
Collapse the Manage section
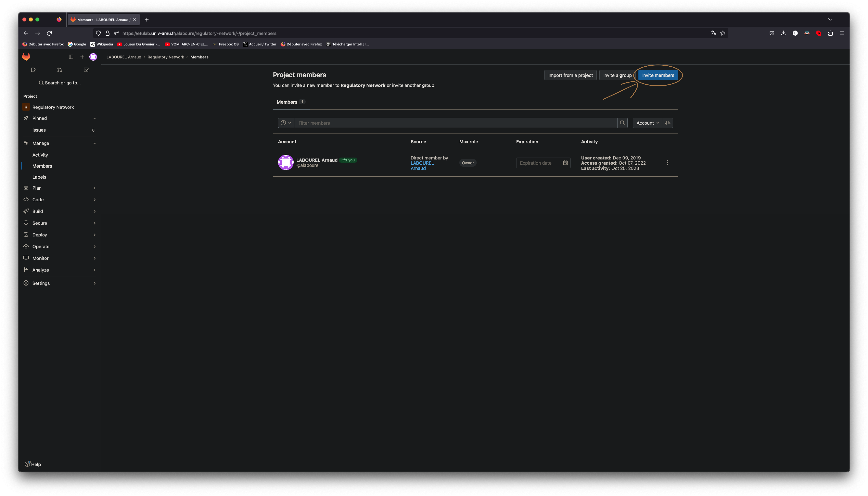tap(60, 143)
